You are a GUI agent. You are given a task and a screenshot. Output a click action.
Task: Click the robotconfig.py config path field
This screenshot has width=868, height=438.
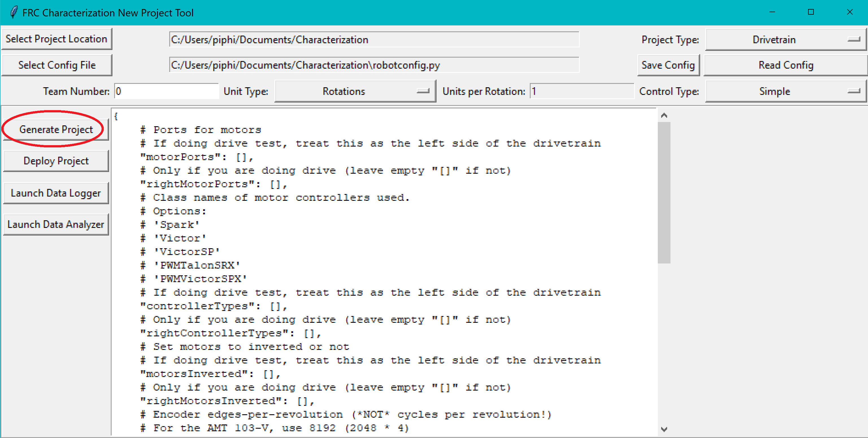[x=374, y=65]
